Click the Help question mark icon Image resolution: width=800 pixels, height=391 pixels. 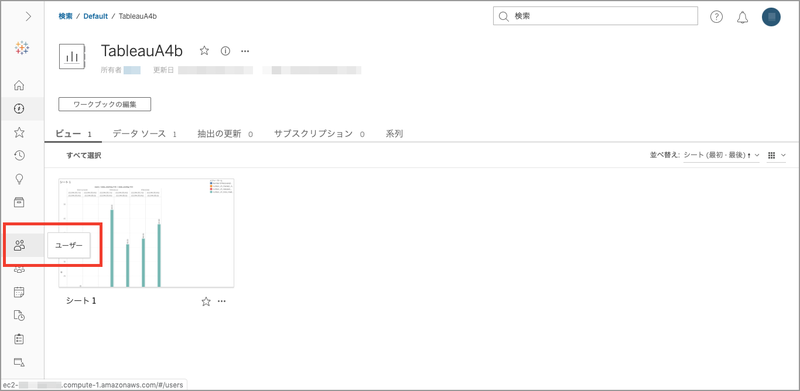[716, 17]
